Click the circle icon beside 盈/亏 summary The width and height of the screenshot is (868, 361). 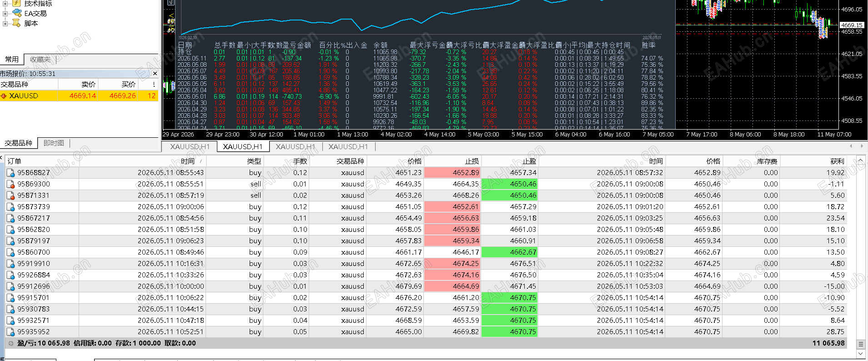tap(11, 343)
